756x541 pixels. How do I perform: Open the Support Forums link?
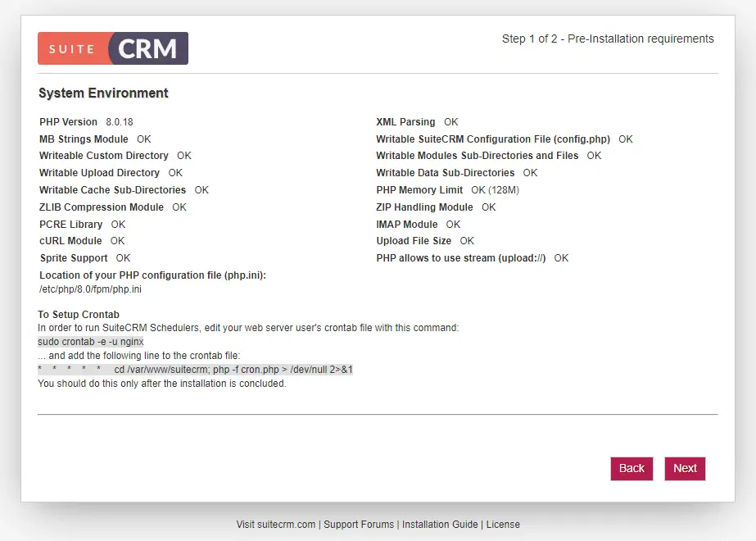pyautogui.click(x=359, y=525)
